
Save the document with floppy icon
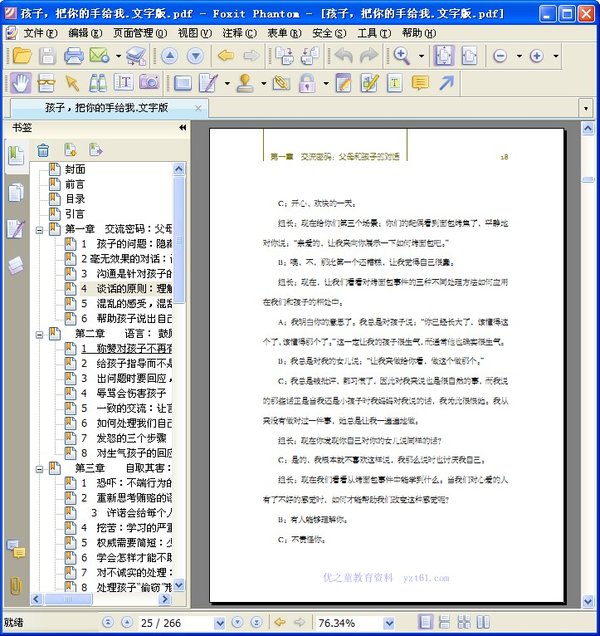pos(47,56)
